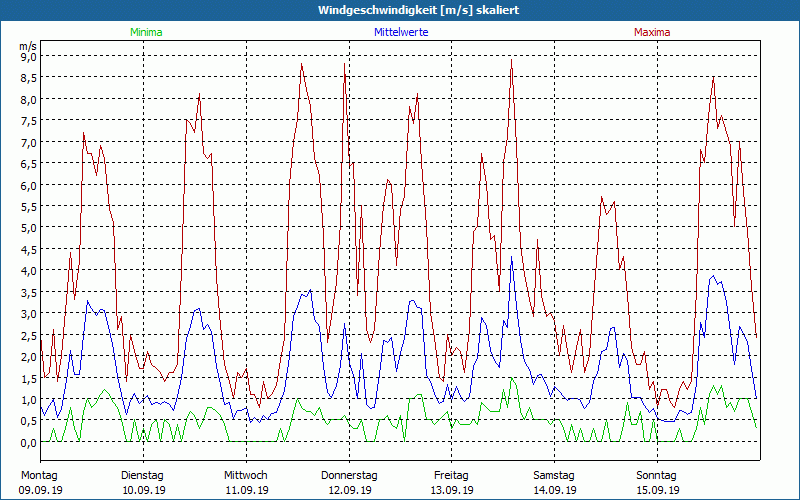Select the red 'Maxima' legend label
The image size is (800, 500).
(652, 32)
